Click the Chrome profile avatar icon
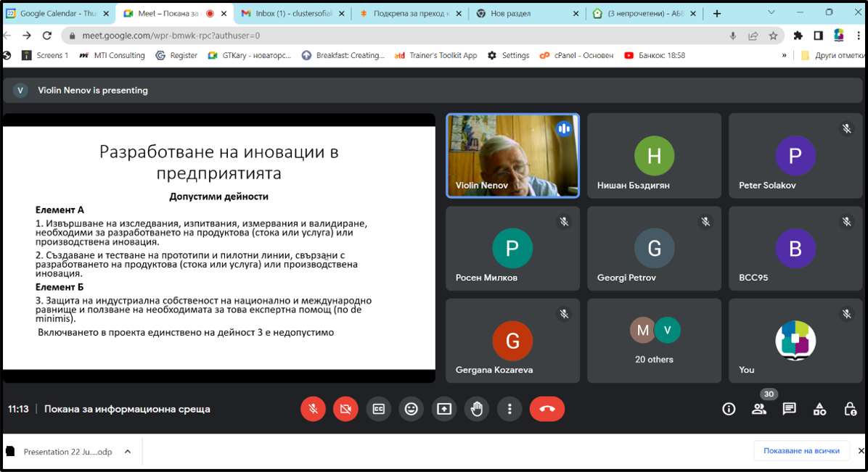868x472 pixels. pos(839,36)
